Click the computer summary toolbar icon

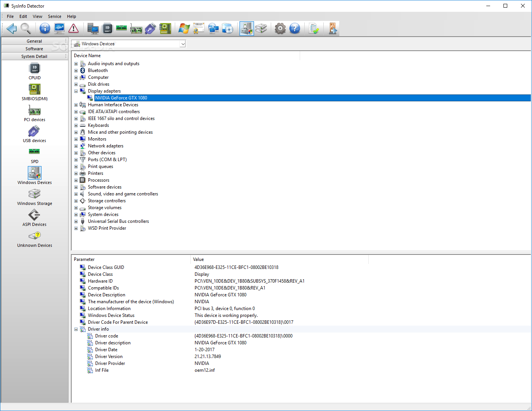click(x=93, y=28)
